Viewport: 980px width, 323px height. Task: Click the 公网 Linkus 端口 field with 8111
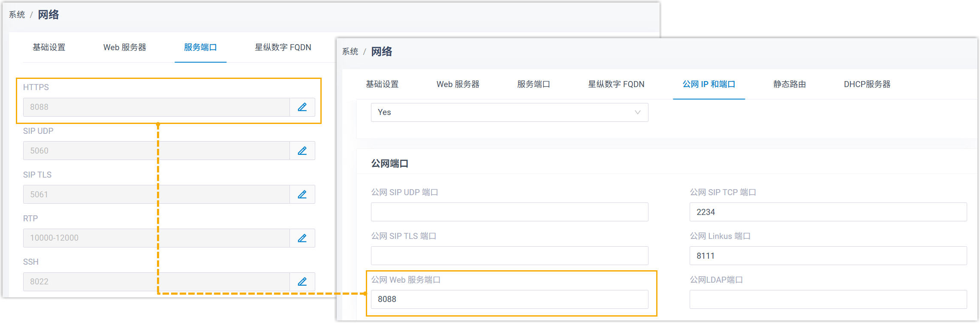[x=828, y=256]
